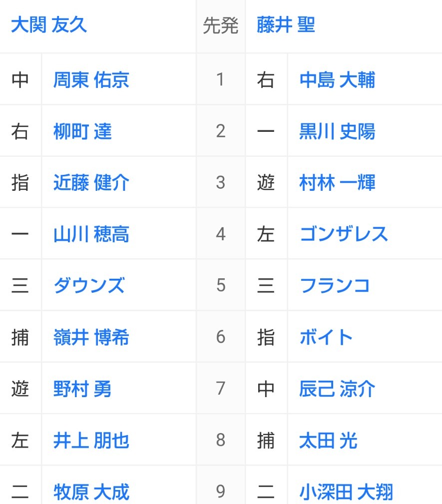Tap leadoff hitter 中島 大輔

337,80
